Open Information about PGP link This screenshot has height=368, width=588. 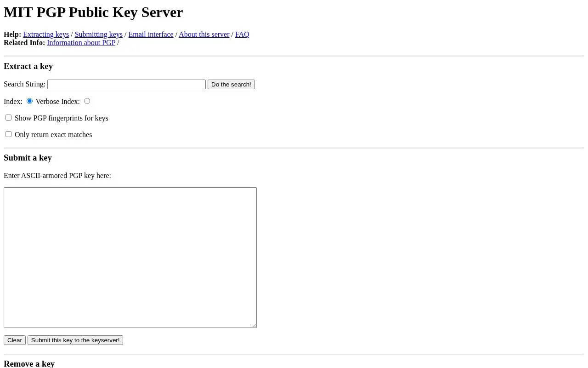click(x=81, y=43)
